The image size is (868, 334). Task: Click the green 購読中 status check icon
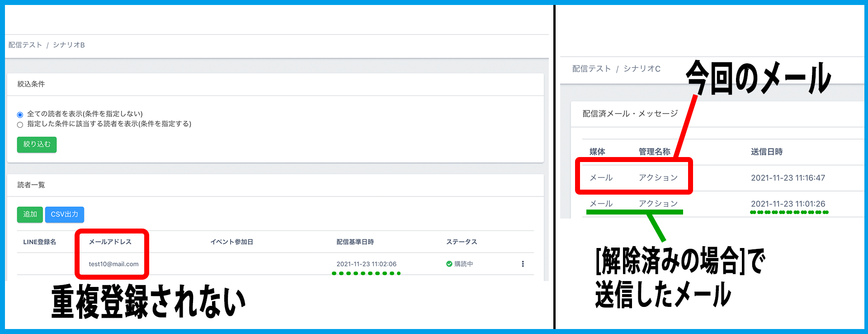click(449, 264)
